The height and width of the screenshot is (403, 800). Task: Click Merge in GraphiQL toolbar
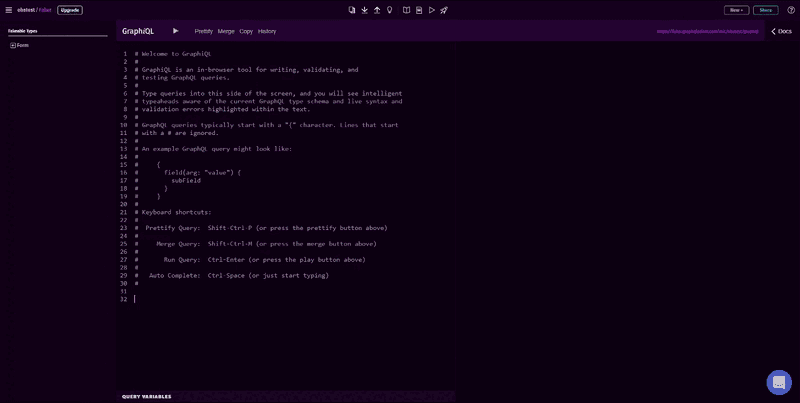(226, 32)
